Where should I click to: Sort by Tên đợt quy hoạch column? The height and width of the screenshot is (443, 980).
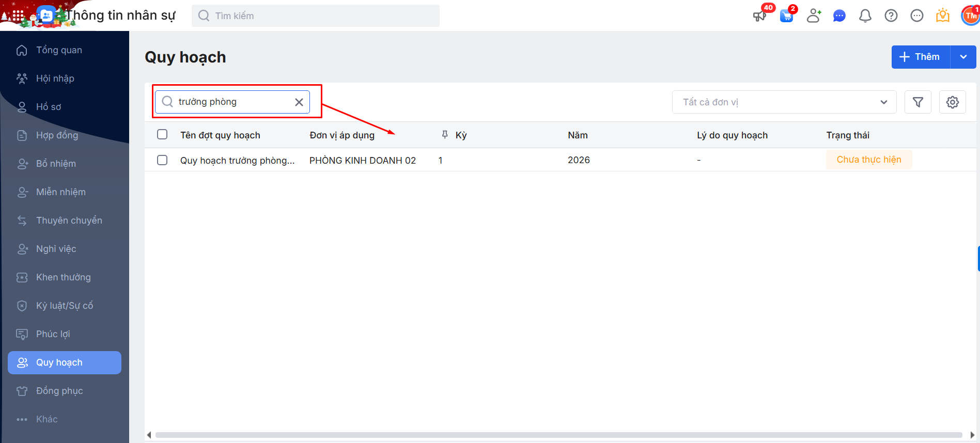(220, 135)
